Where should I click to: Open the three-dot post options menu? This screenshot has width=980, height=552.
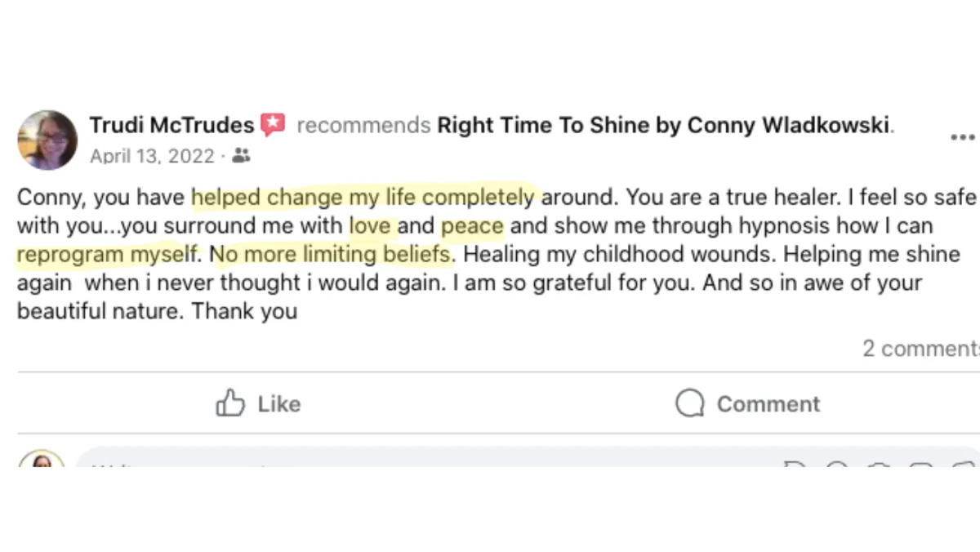pos(964,137)
